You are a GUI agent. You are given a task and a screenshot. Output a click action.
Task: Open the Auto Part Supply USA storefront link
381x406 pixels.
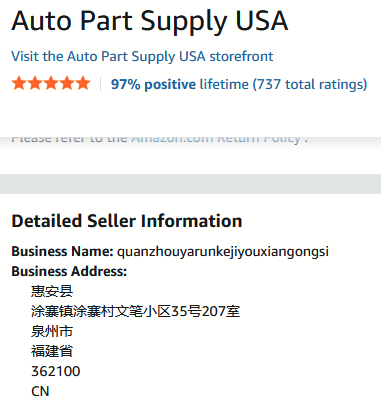[142, 57]
